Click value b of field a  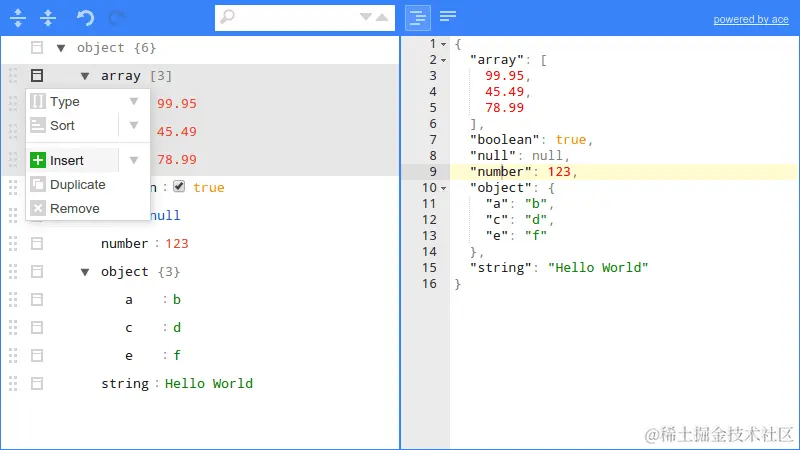(177, 299)
